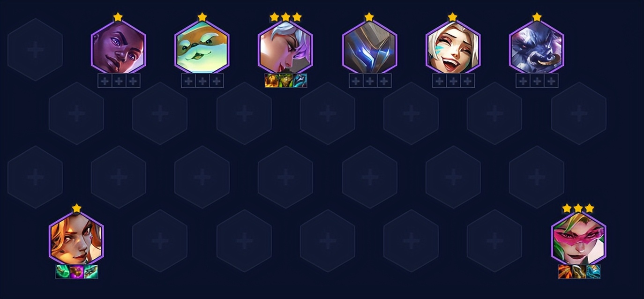Select the green-haired champion with pink visor

579,239
